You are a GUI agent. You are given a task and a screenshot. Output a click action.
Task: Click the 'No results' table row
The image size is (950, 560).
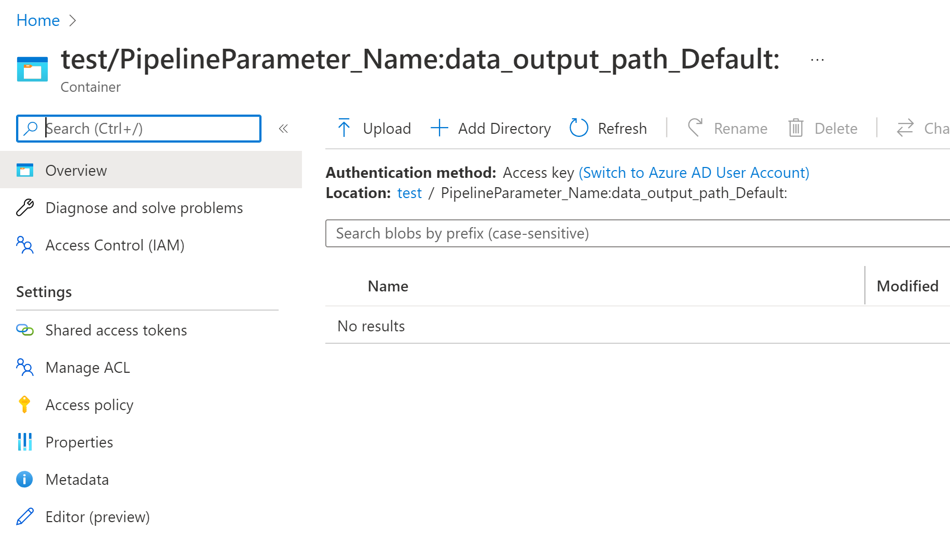click(x=638, y=326)
